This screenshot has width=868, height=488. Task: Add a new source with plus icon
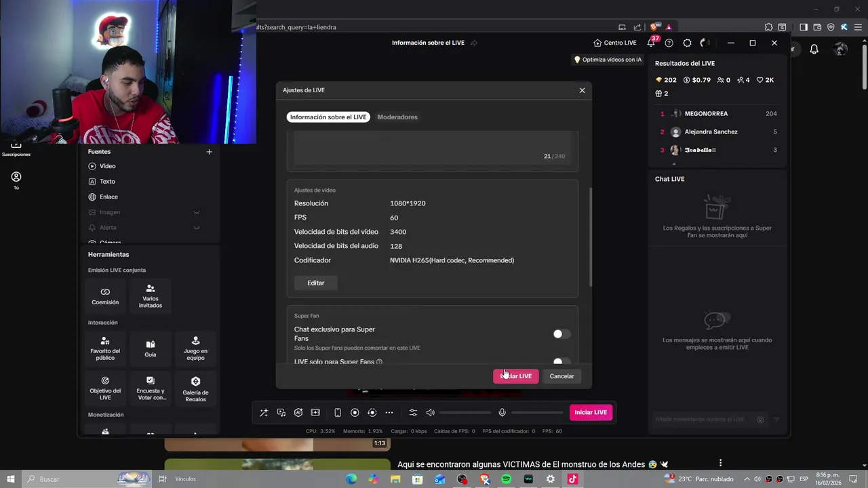pos(209,152)
